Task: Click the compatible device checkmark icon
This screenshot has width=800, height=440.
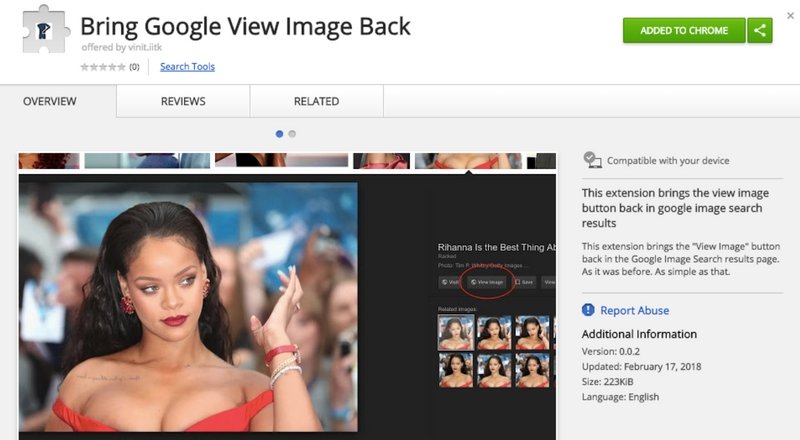Action: tap(592, 160)
